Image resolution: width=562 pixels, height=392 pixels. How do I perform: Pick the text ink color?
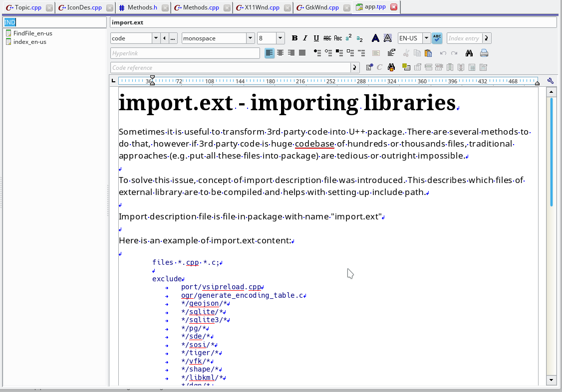point(375,38)
